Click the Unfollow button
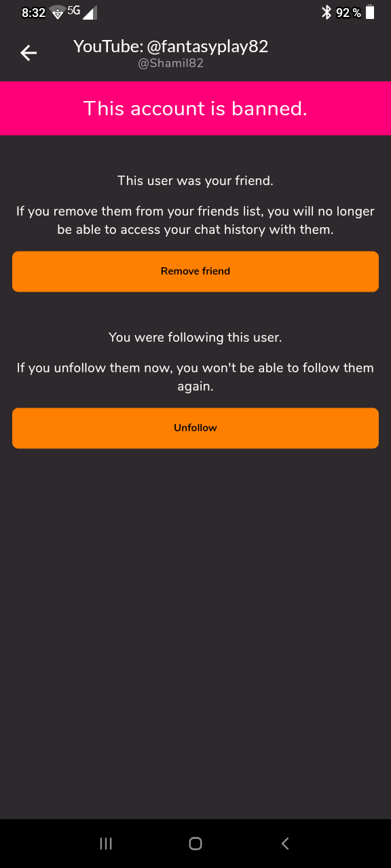The width and height of the screenshot is (391, 868). pyautogui.click(x=195, y=428)
